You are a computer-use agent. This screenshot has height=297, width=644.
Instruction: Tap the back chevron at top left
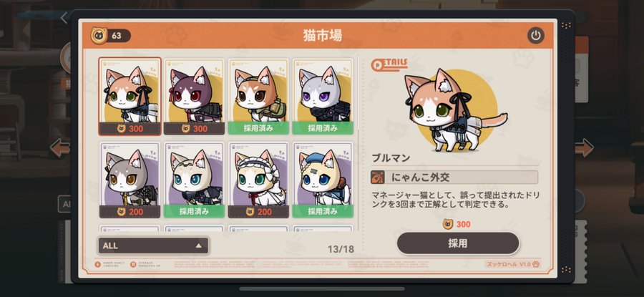(x=64, y=18)
